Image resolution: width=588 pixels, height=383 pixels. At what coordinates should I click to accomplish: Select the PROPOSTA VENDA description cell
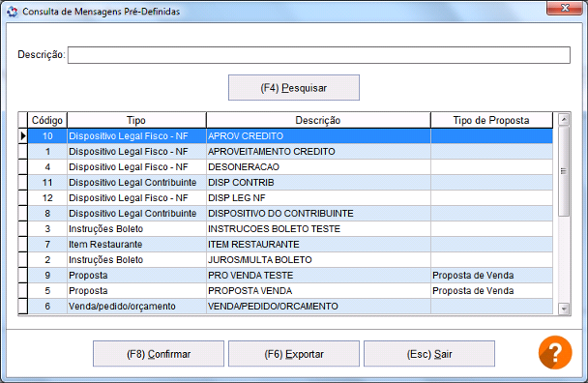[318, 291]
